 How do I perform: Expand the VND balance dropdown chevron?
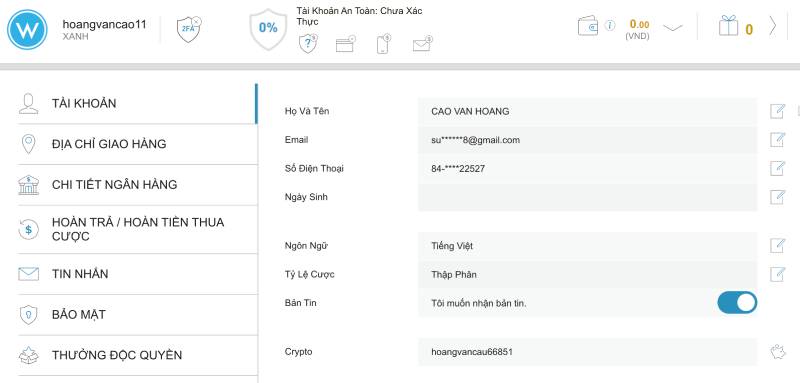[672, 28]
